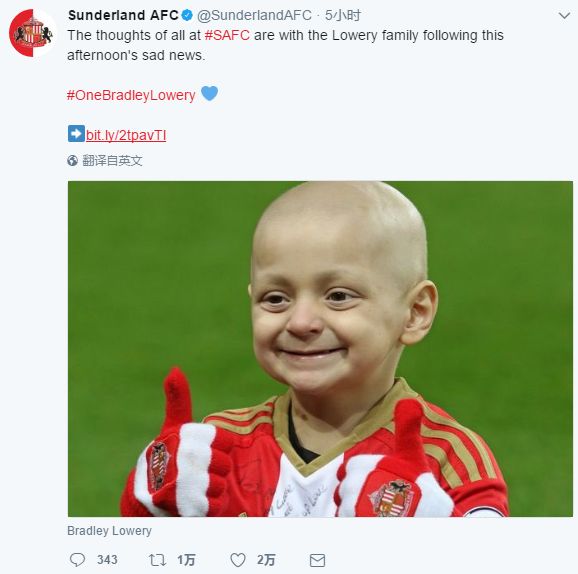Follow the bit.ly/2tpavTI link
The image size is (578, 574).
point(126,135)
